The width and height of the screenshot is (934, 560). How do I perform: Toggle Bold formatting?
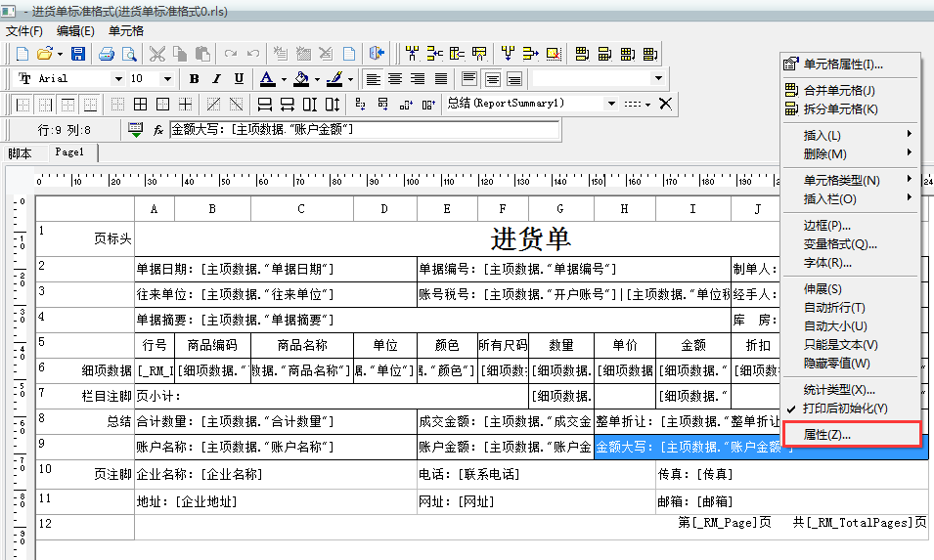(x=194, y=78)
